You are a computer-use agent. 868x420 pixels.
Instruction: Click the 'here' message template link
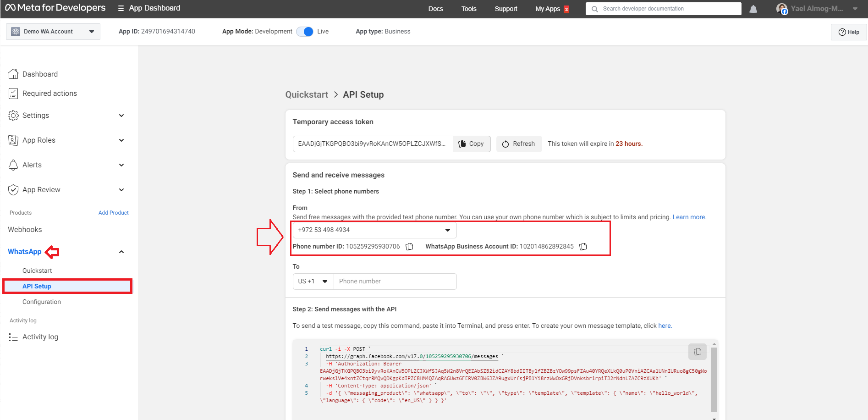pyautogui.click(x=665, y=326)
